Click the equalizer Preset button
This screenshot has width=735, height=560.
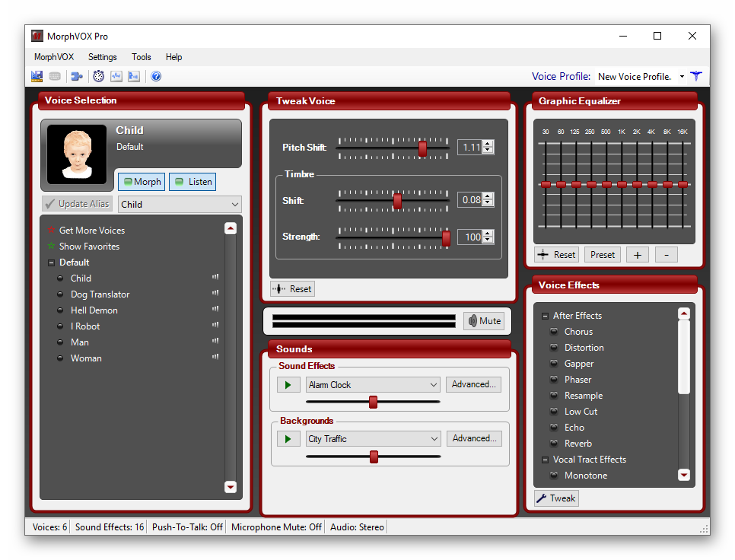602,255
